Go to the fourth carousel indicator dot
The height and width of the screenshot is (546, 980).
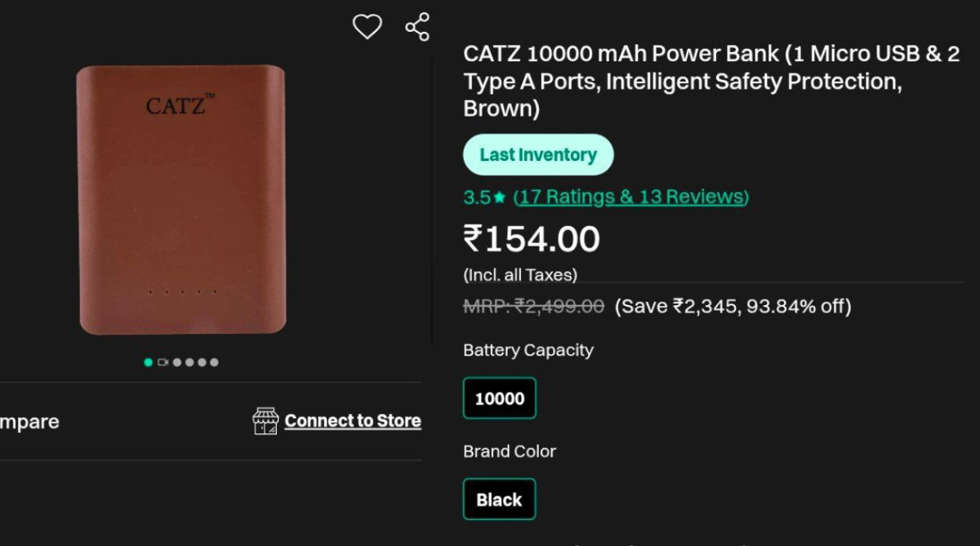(189, 362)
